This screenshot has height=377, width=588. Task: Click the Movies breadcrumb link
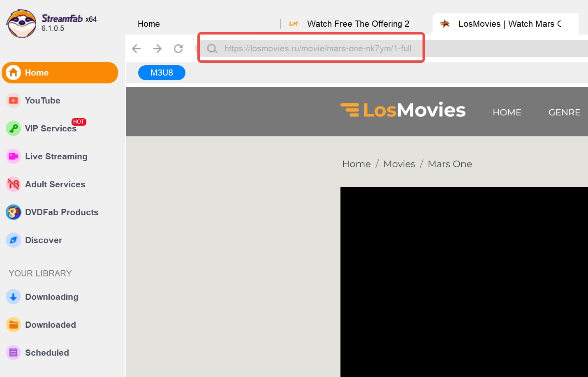[399, 164]
